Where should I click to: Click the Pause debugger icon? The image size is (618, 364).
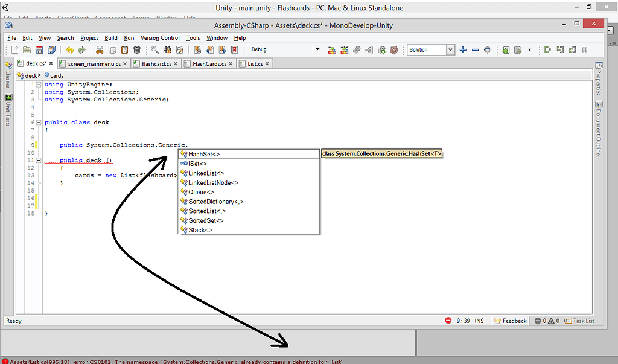(585, 49)
